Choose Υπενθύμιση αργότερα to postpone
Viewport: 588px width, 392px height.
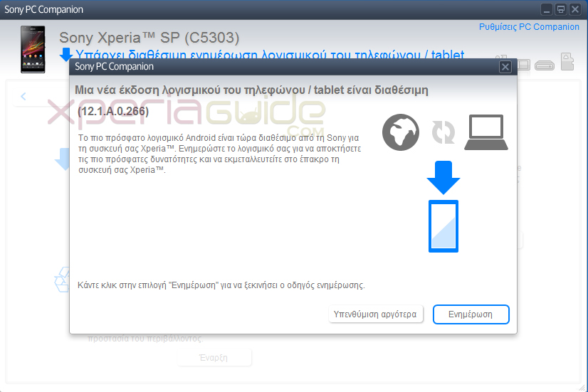(x=375, y=314)
